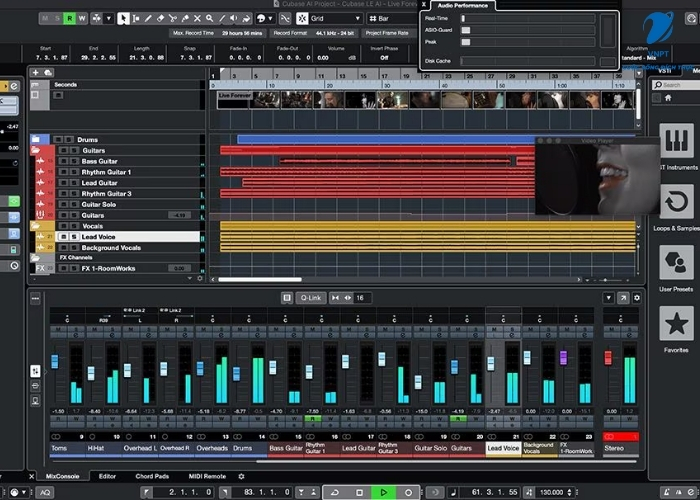Select the Stereo output mixer channel

point(621,448)
